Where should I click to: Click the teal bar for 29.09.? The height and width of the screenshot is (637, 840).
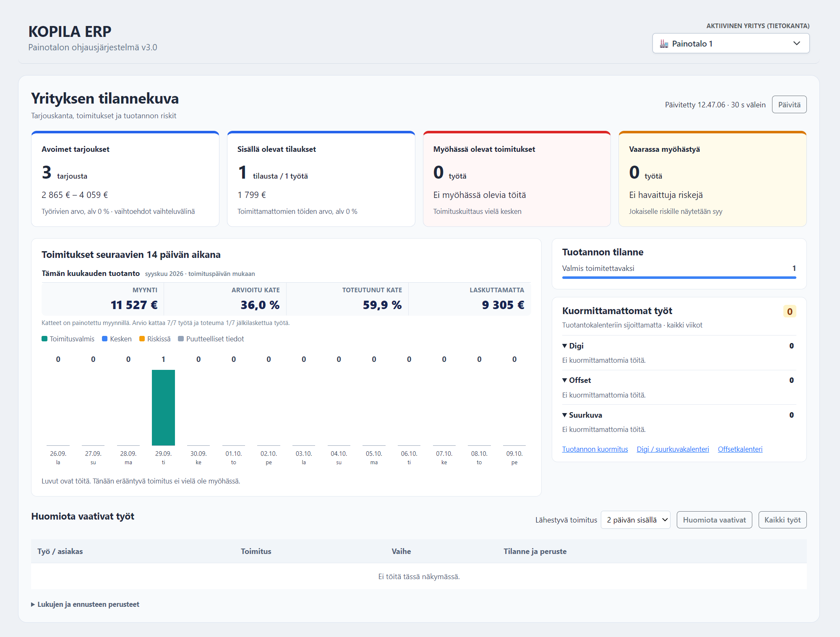coord(163,408)
